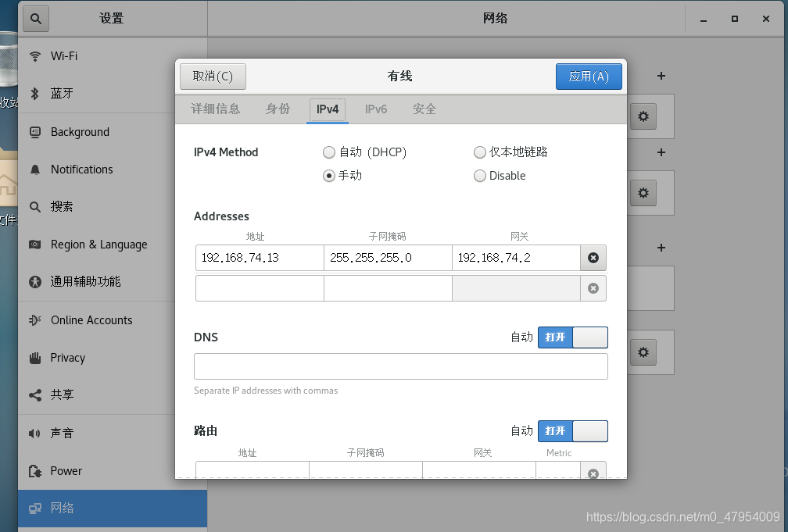Switch to the 身份 tab
788x532 pixels.
tap(278, 109)
